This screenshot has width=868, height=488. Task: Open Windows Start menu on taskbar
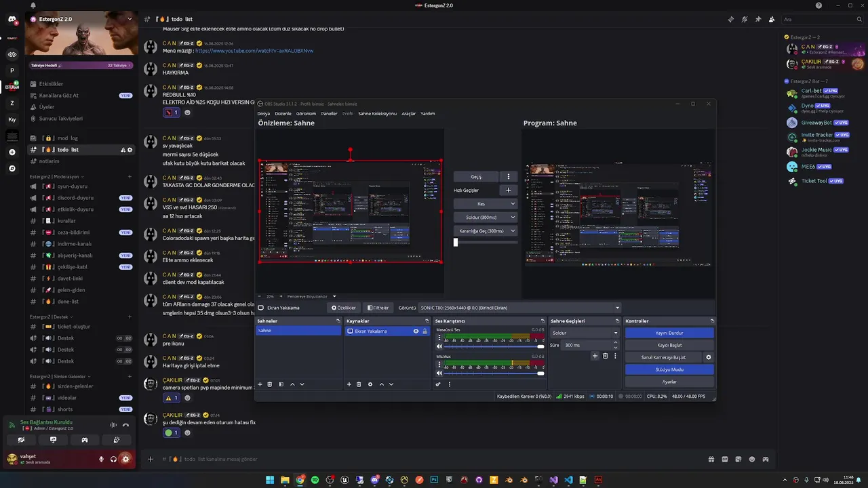point(270,480)
